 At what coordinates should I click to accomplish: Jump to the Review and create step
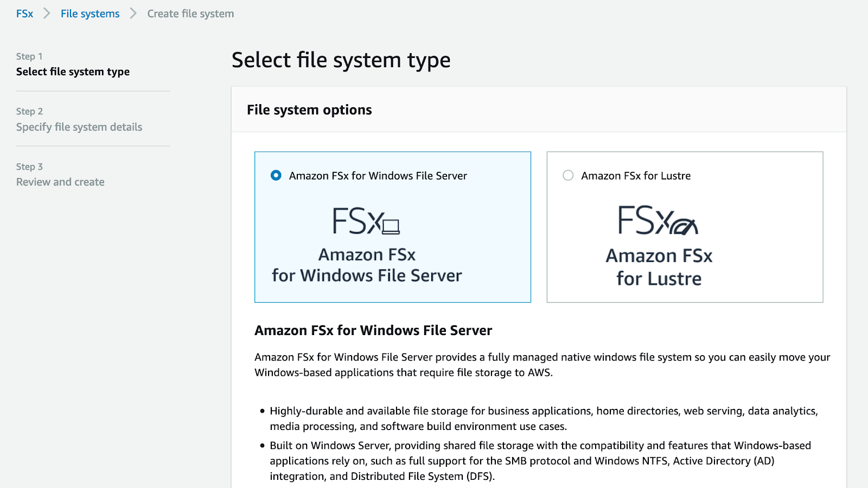point(60,182)
